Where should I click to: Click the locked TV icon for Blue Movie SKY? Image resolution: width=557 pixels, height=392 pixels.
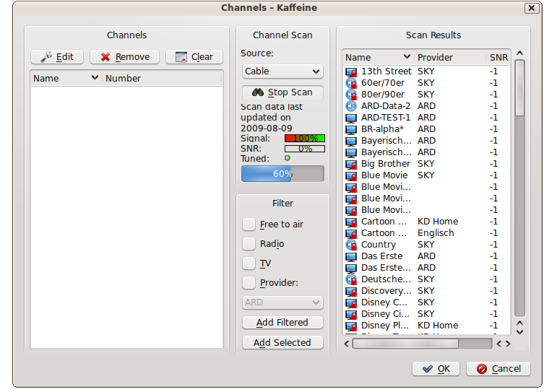351,175
